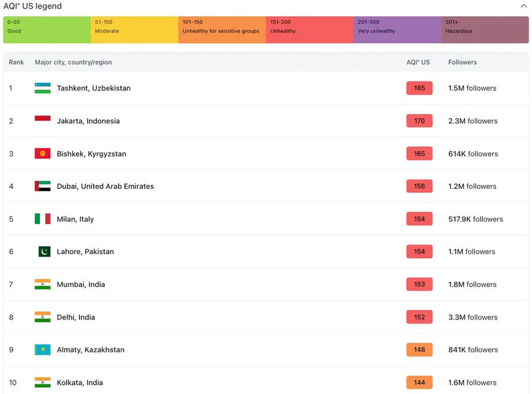
Task: Open Jakarta, Indonesia city link
Action: click(x=88, y=121)
